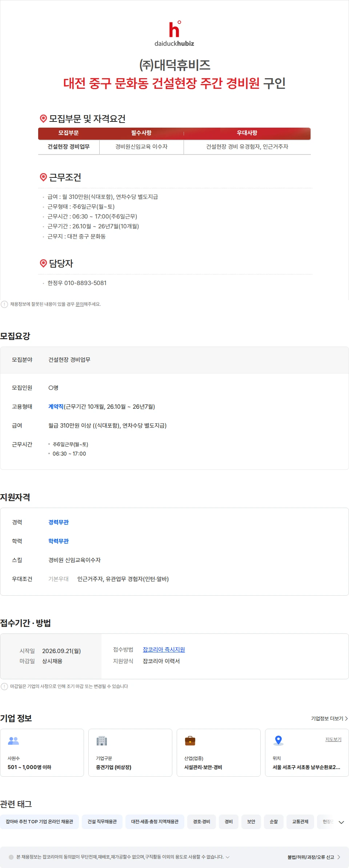
Task: Click the 중견기업 (비상장) card
Action: tap(130, 753)
